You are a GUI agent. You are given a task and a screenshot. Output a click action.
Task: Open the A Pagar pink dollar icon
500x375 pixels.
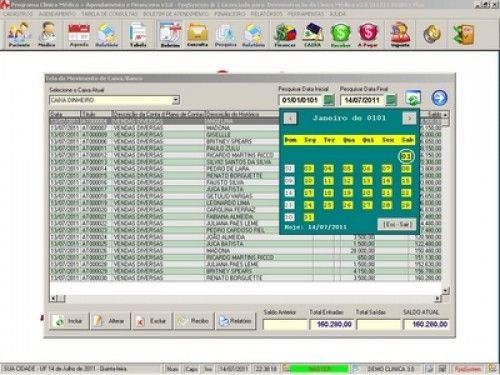coord(368,35)
